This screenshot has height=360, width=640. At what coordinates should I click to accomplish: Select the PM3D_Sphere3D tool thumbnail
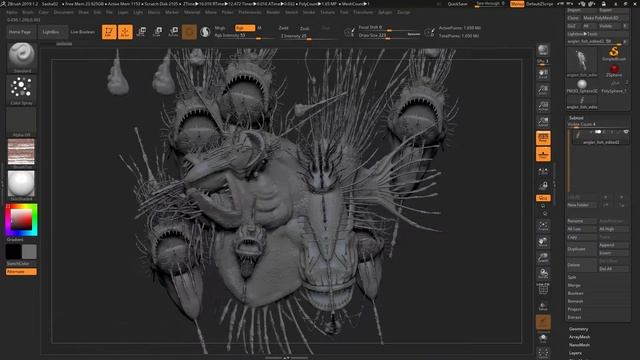(x=582, y=86)
